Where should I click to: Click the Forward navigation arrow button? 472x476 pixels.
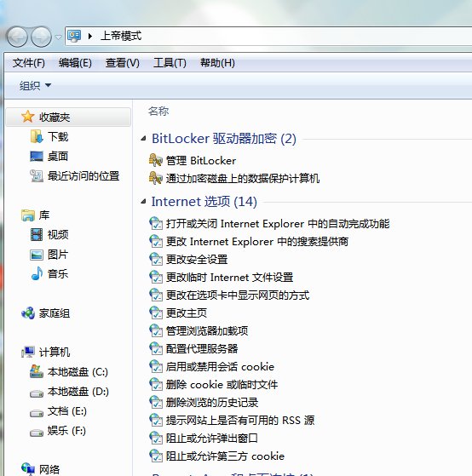[41, 37]
